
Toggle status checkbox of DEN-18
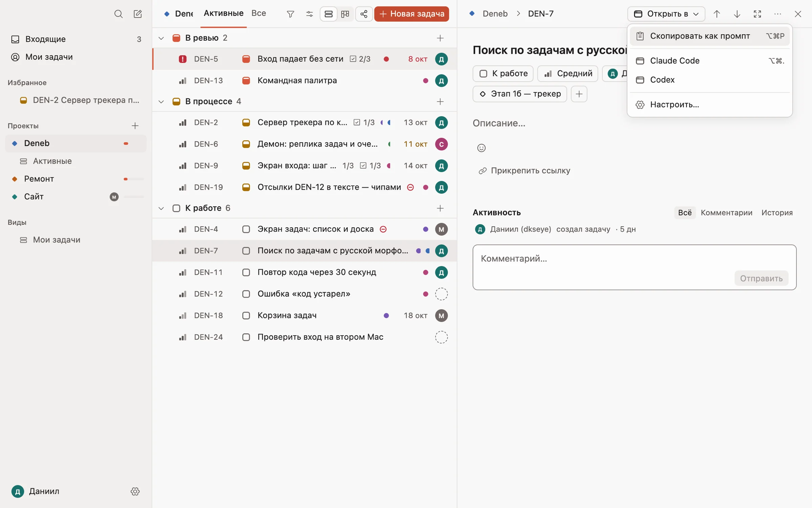tap(246, 316)
